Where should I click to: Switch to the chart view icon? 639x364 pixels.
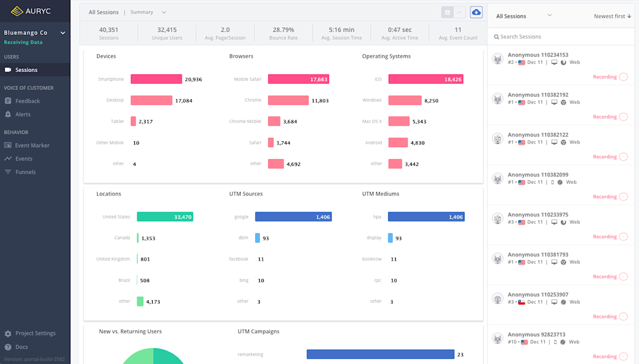[x=460, y=12]
